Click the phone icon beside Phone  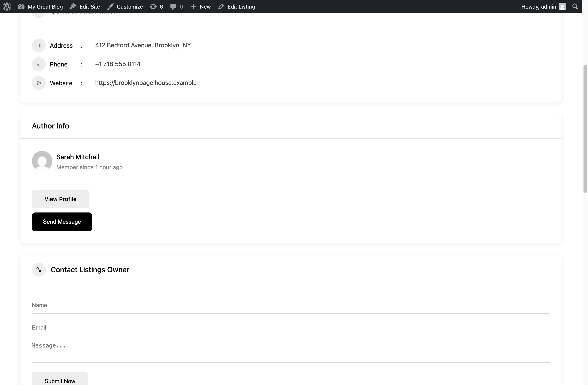(39, 64)
